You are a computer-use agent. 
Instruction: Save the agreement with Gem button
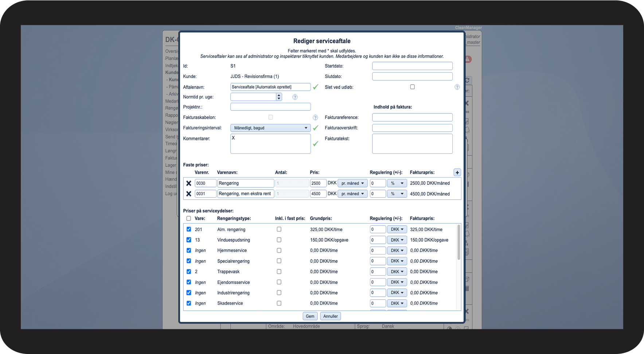pyautogui.click(x=310, y=316)
